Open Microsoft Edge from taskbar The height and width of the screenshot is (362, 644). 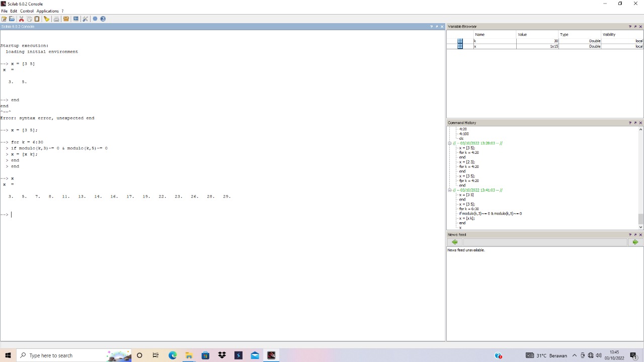pyautogui.click(x=173, y=355)
